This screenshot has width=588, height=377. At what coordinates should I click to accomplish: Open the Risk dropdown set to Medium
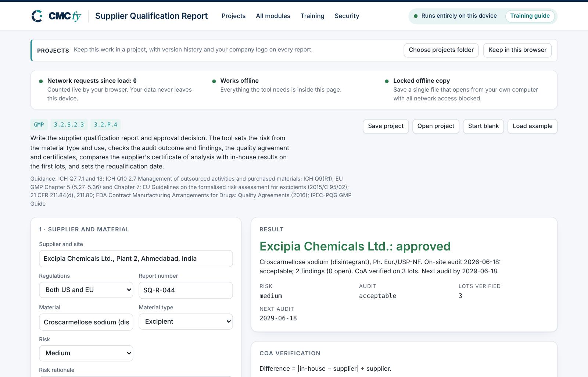(x=86, y=353)
